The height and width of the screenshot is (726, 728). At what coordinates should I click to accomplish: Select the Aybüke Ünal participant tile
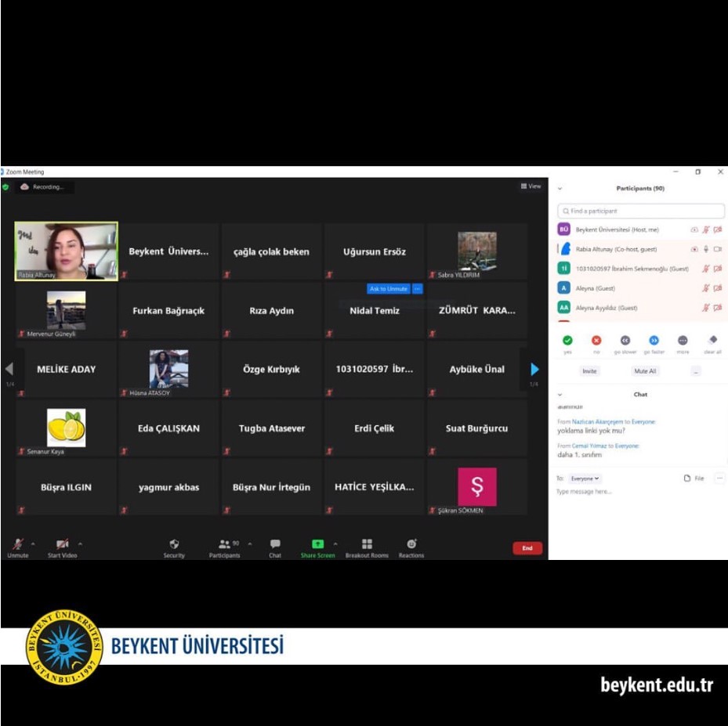[477, 369]
